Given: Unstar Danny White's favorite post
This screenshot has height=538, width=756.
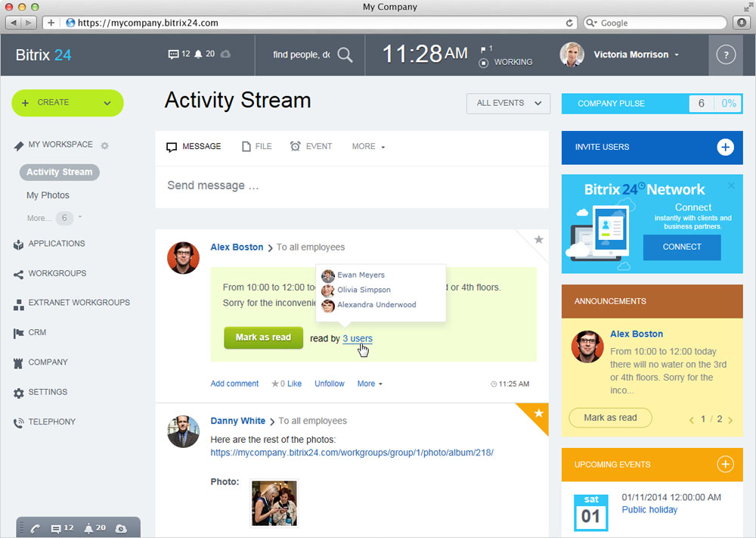Looking at the screenshot, I should coord(538,413).
